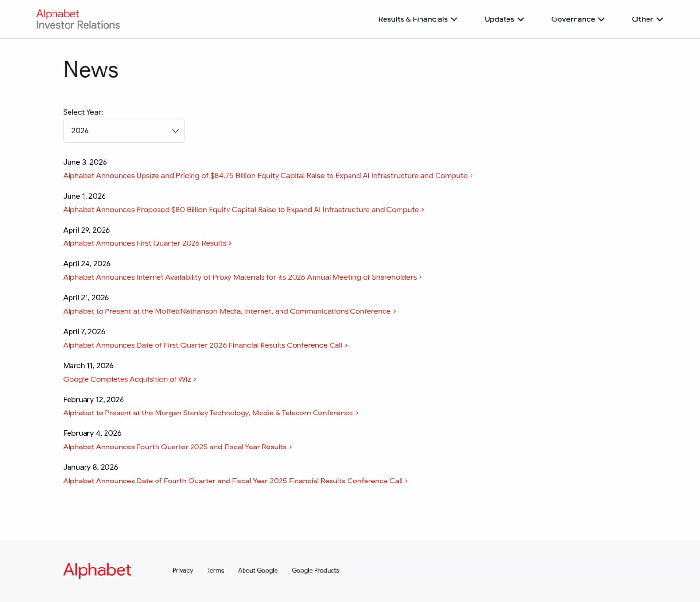
Task: Open Google Completes Acquisition of Wiz article
Action: pyautogui.click(x=130, y=379)
